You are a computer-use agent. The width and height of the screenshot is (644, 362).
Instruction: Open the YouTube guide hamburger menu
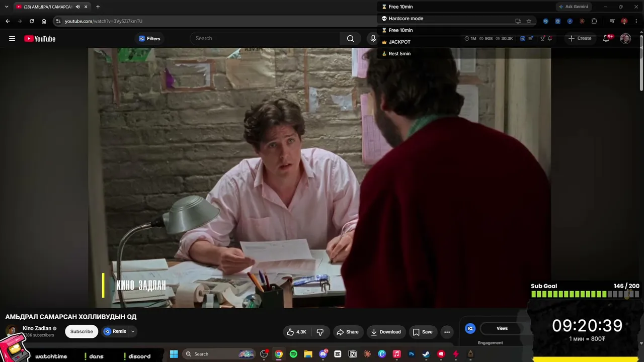12,39
